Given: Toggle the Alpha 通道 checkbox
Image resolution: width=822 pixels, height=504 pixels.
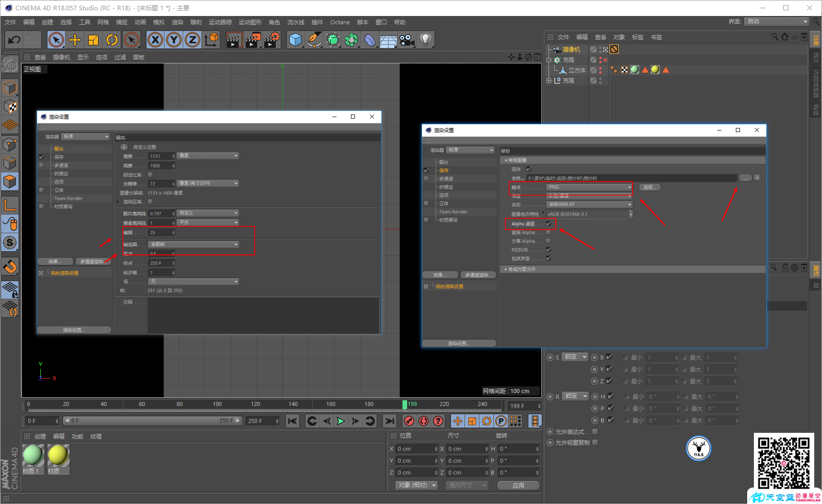Looking at the screenshot, I should [x=549, y=223].
